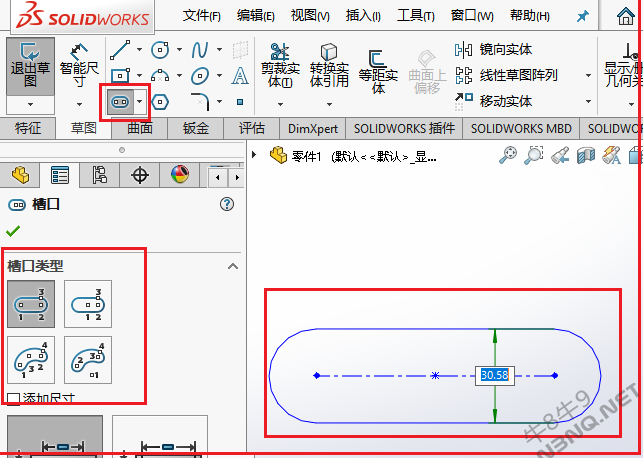This screenshot has width=643, height=458.
Task: Collapse the Slot Types (槽口类型) section
Action: coord(233,266)
